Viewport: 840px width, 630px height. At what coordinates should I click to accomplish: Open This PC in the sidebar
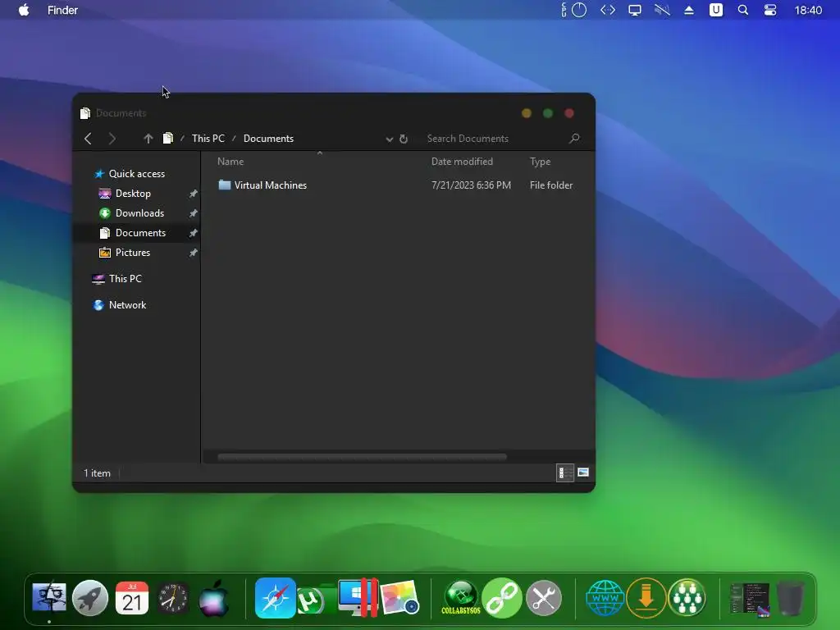(x=125, y=279)
